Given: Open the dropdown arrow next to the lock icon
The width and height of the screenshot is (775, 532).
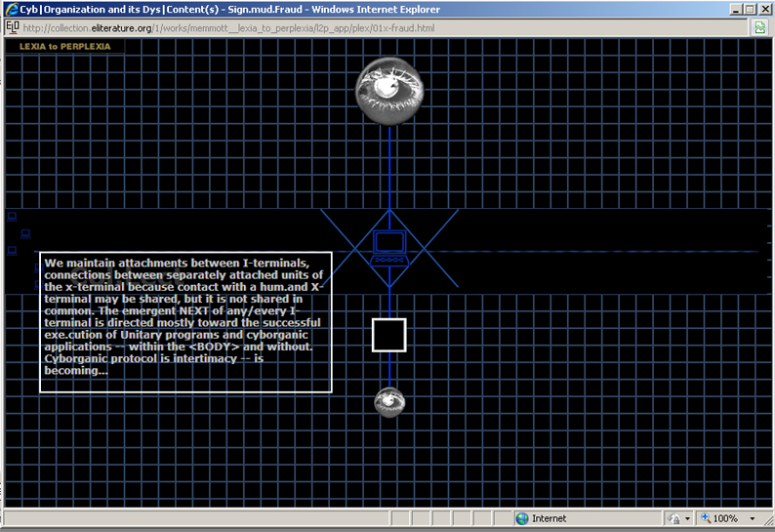Looking at the screenshot, I should point(687,518).
